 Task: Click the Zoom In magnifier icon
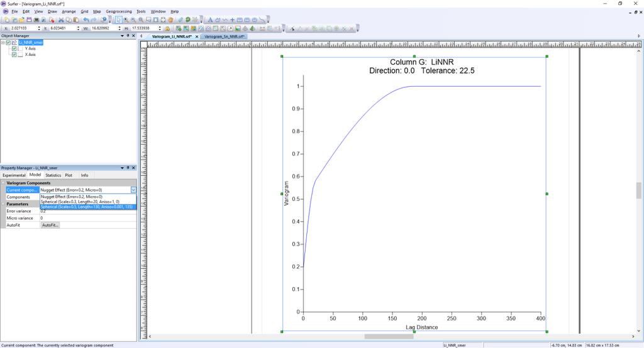[x=126, y=19]
